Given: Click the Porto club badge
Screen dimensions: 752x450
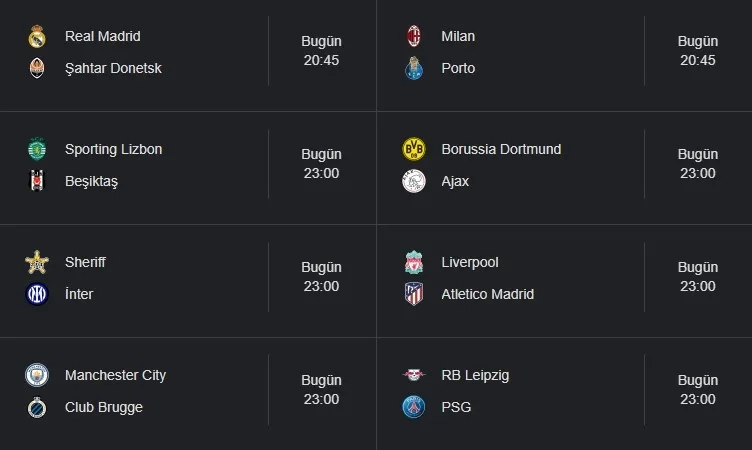Looking at the screenshot, I should point(413,69).
